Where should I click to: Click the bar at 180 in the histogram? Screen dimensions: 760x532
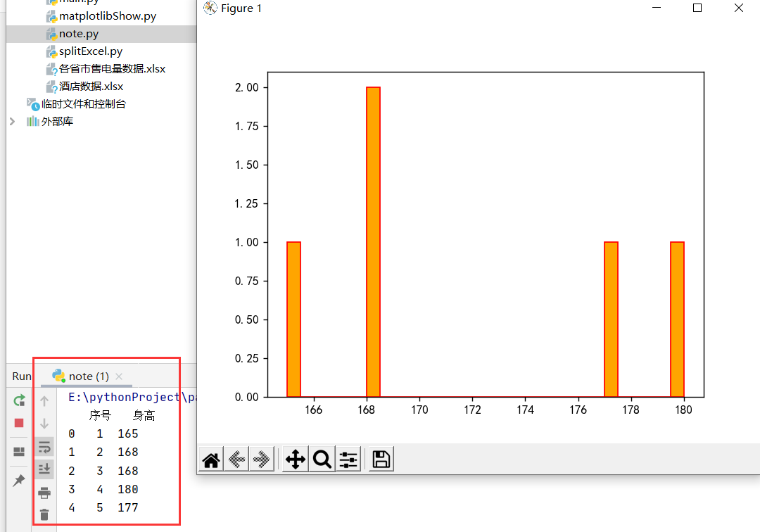click(x=677, y=319)
